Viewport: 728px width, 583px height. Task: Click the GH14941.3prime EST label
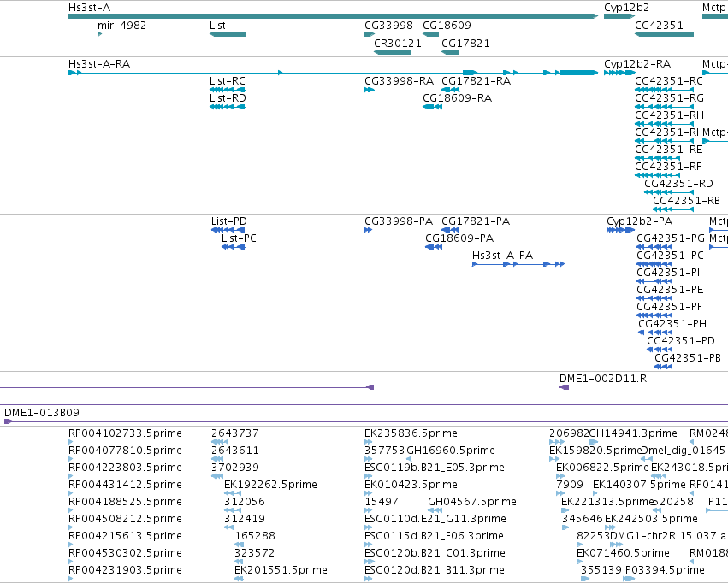pos(633,433)
